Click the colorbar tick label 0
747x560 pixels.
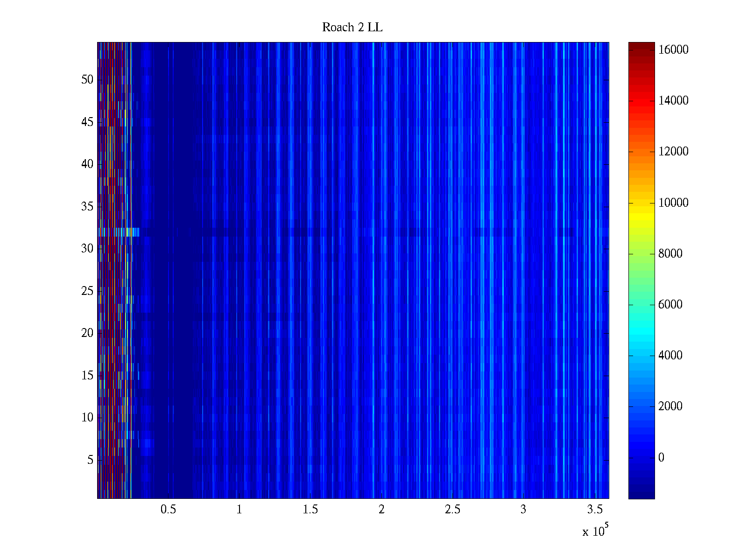click(661, 458)
